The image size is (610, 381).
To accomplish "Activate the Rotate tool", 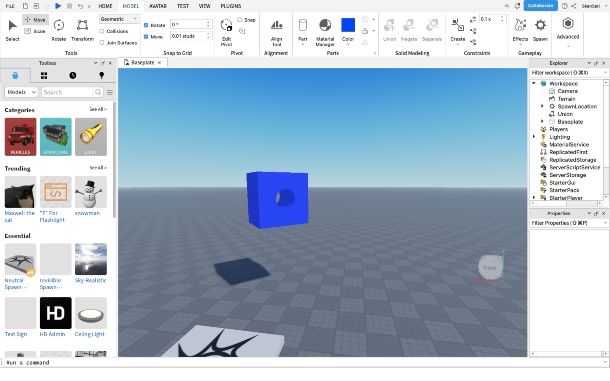I will [59, 30].
